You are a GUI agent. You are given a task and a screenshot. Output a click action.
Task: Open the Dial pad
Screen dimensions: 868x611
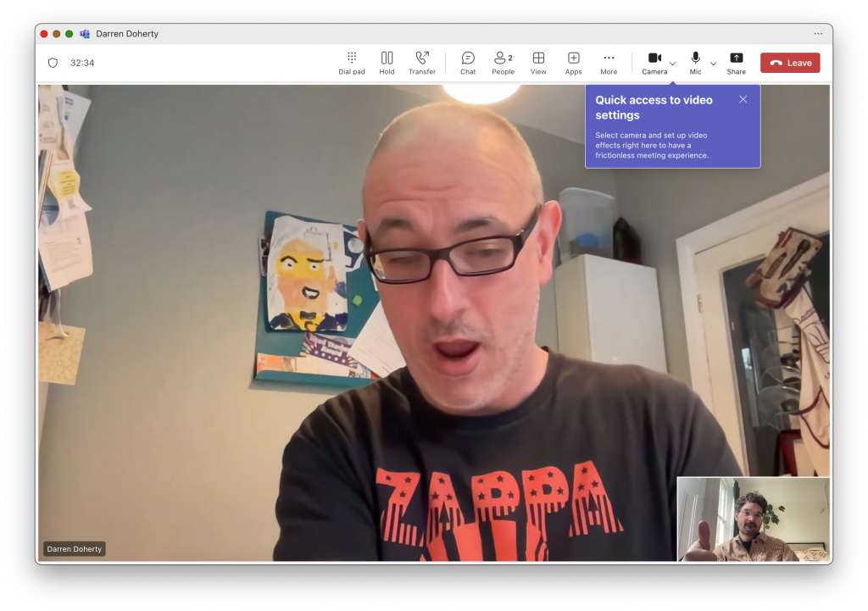pos(352,63)
